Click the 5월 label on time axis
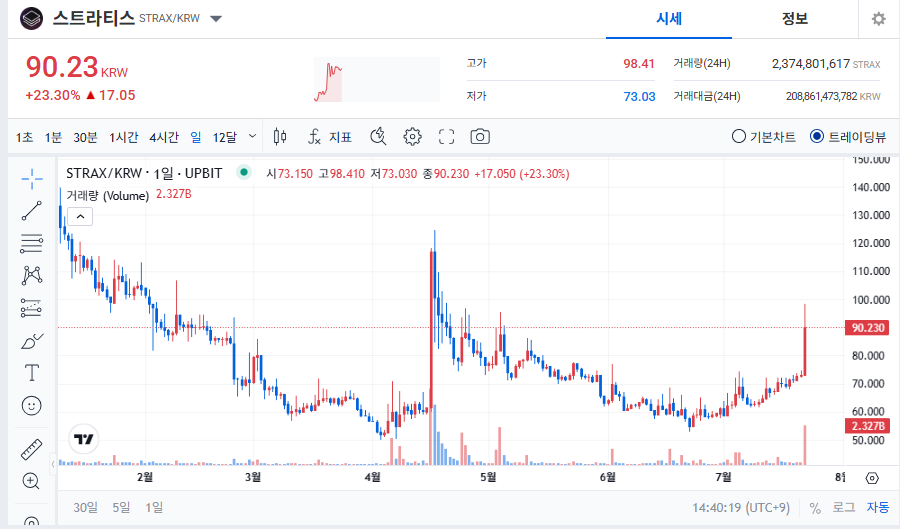Screen dimensions: 900x529 tap(488, 477)
